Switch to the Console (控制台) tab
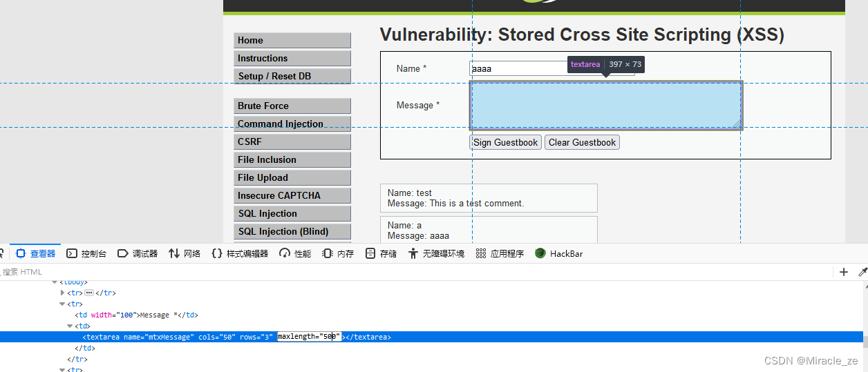This screenshot has height=372, width=868. tap(86, 253)
